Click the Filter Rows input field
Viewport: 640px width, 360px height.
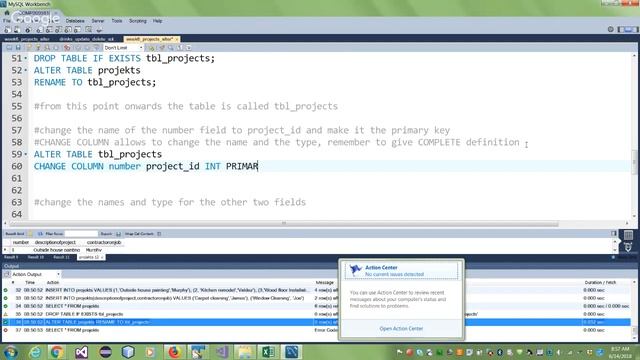pyautogui.click(x=81, y=234)
